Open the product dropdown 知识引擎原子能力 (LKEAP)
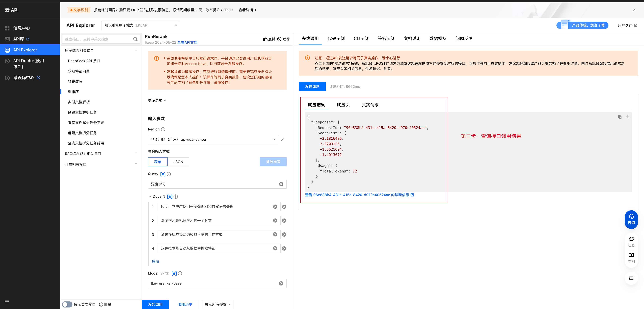The image size is (644, 309). (x=141, y=25)
